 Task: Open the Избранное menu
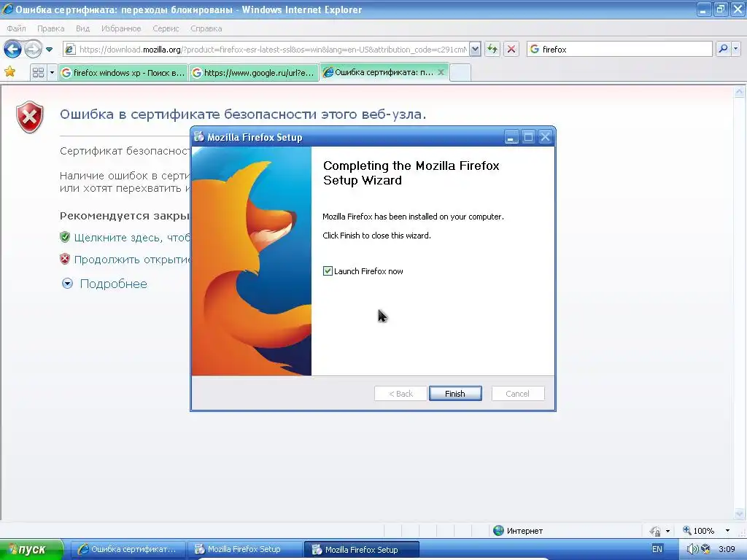tap(121, 28)
